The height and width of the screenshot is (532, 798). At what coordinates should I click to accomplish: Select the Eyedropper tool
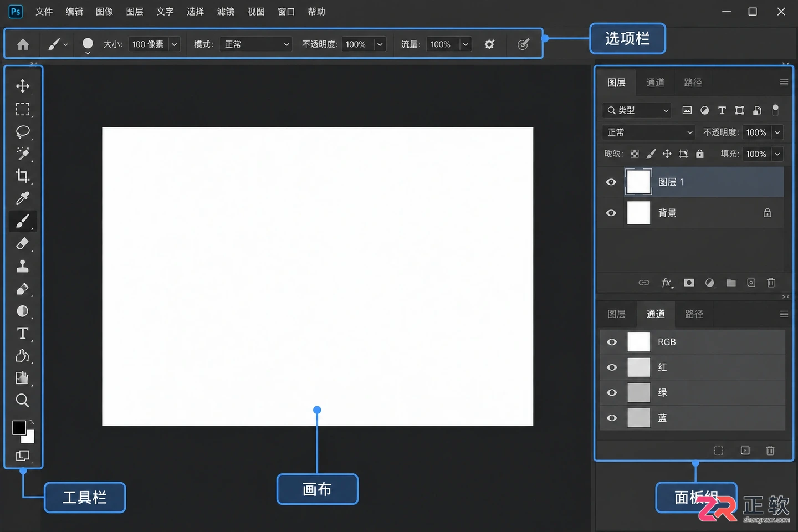tap(23, 198)
